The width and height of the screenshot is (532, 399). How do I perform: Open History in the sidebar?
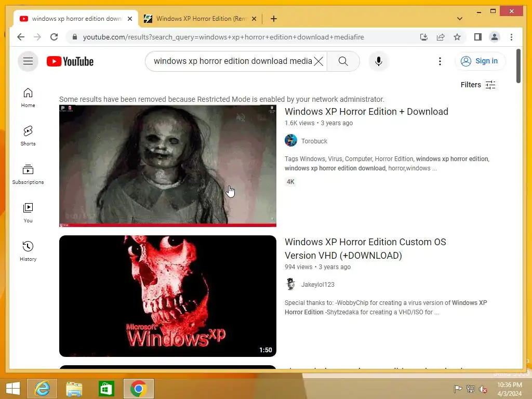[28, 251]
